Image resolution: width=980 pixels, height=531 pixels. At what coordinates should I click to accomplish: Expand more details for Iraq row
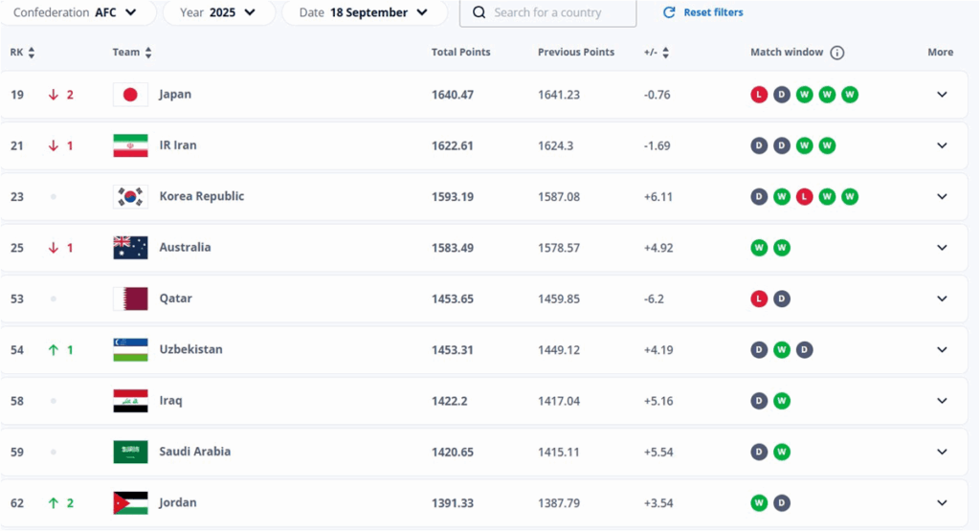942,401
